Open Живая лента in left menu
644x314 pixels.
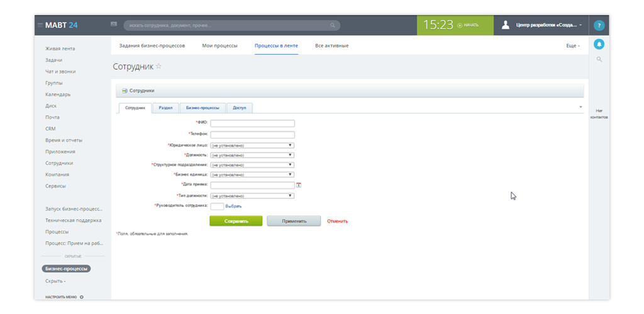click(x=60, y=48)
